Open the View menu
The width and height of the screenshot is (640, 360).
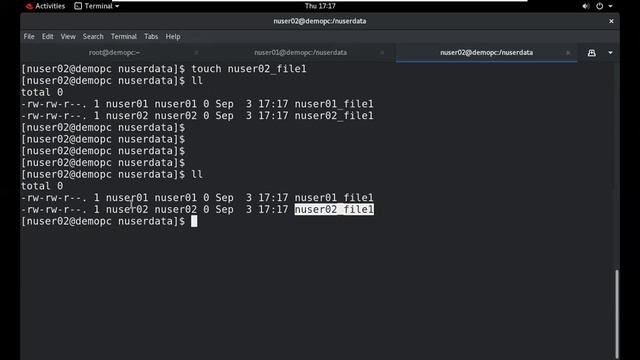[68, 36]
